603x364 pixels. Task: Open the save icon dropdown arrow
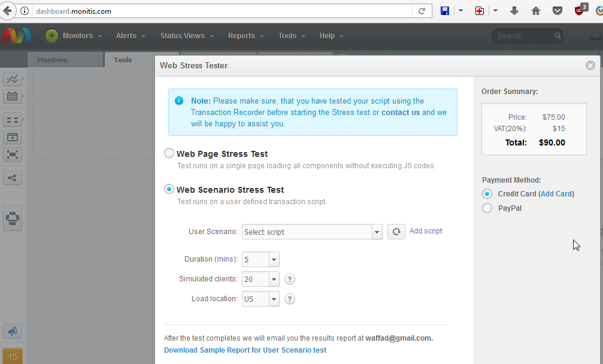tap(460, 11)
